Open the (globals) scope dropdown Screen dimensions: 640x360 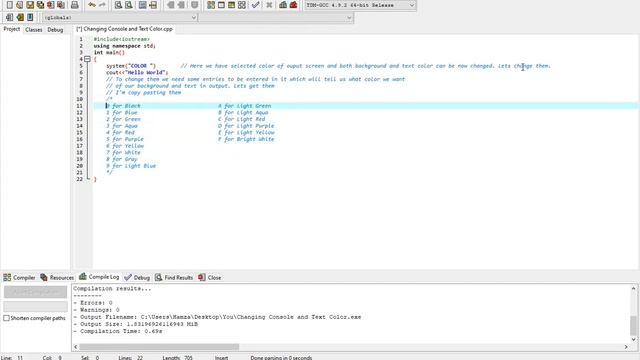[120, 18]
